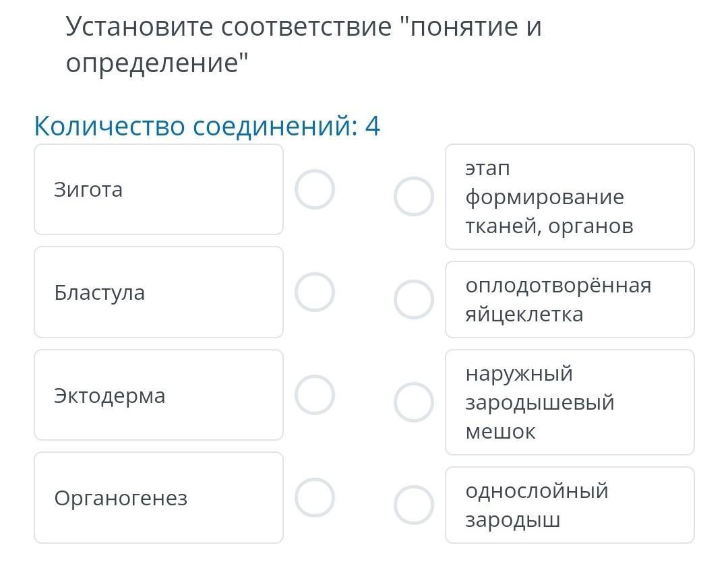Click the Количество соединений: 4 label
The image size is (728, 570).
pyautogui.click(x=207, y=126)
